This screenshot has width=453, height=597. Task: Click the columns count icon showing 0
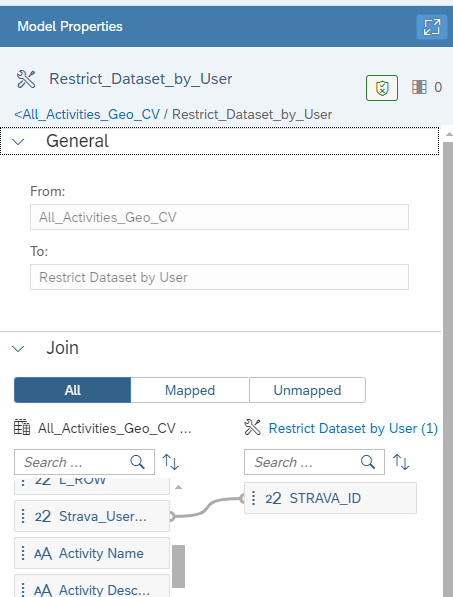point(419,87)
